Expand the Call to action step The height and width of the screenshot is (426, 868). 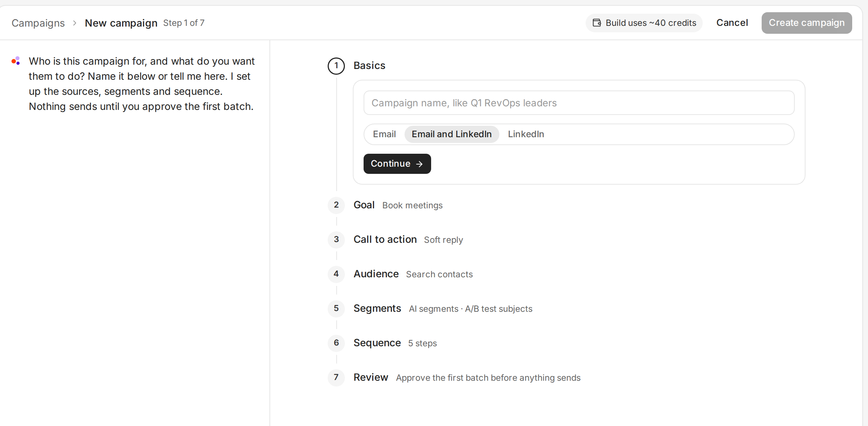[x=385, y=240]
